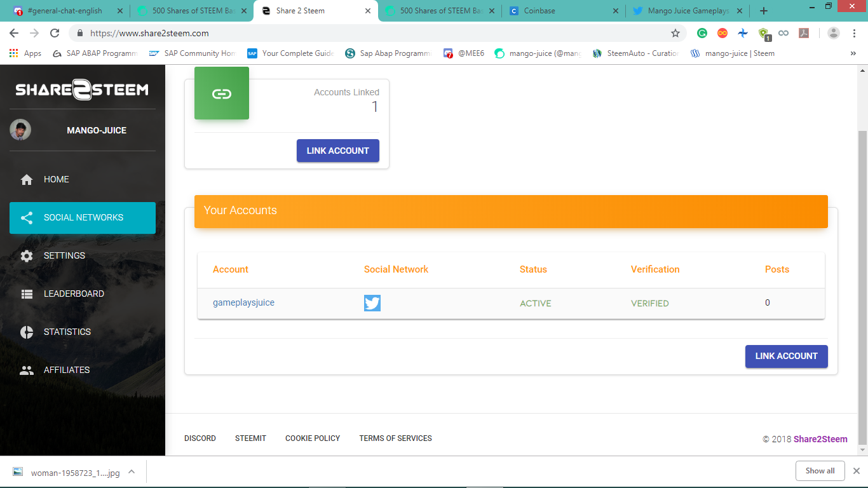Open the Chrome three-dot menu
Viewport: 868px width, 488px height.
(854, 33)
